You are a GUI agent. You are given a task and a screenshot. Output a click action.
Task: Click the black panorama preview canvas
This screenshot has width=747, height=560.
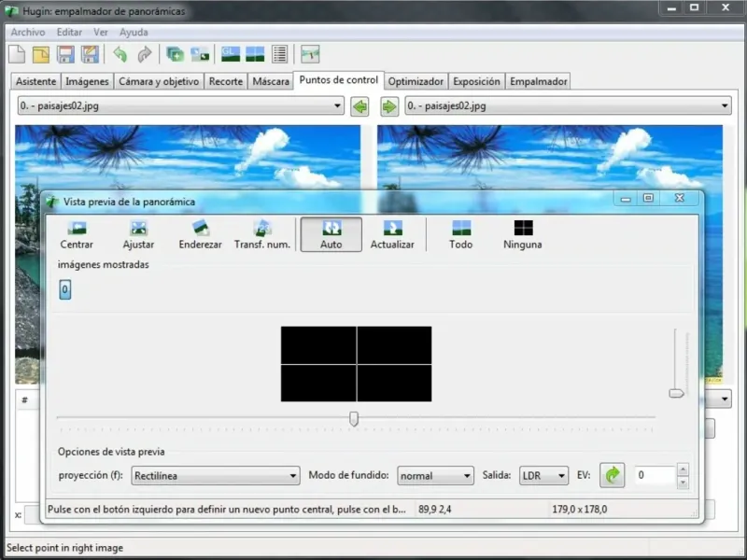tap(357, 364)
